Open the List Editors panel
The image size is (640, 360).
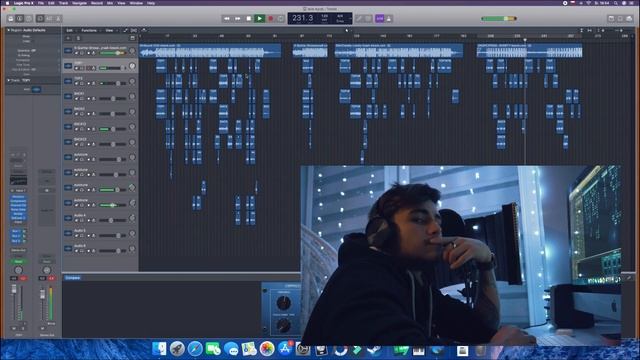pyautogui.click(x=611, y=19)
